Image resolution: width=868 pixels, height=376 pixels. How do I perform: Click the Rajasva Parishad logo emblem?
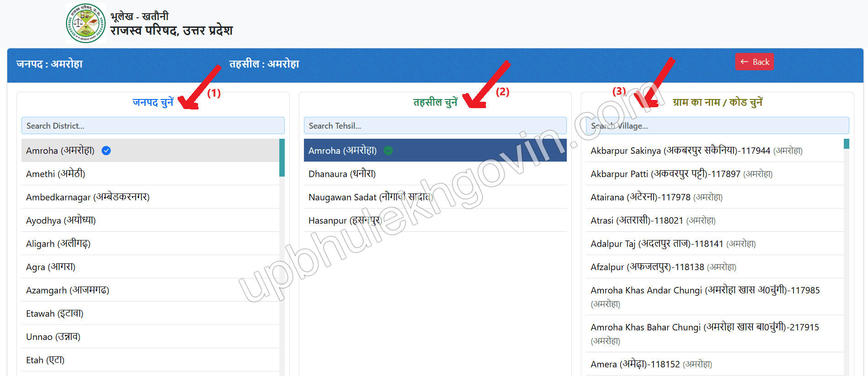[x=86, y=23]
